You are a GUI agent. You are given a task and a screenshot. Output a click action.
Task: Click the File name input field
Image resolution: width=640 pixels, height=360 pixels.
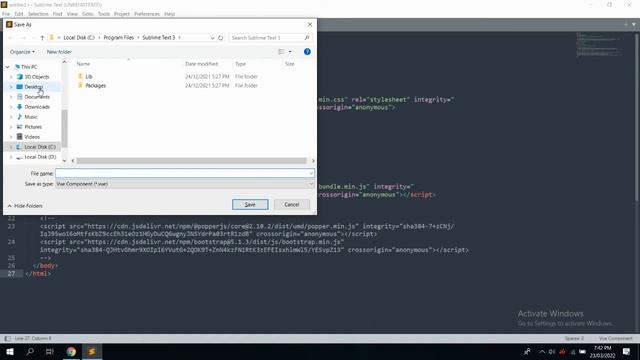click(182, 173)
